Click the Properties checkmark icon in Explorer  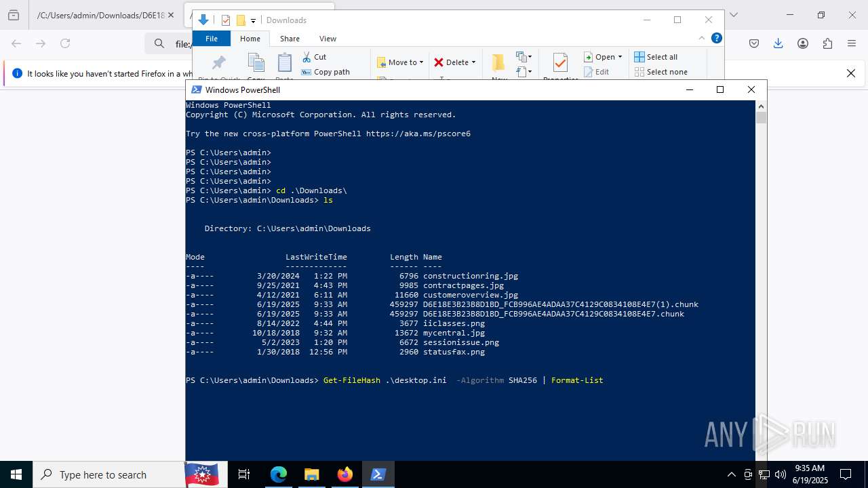pyautogui.click(x=560, y=63)
